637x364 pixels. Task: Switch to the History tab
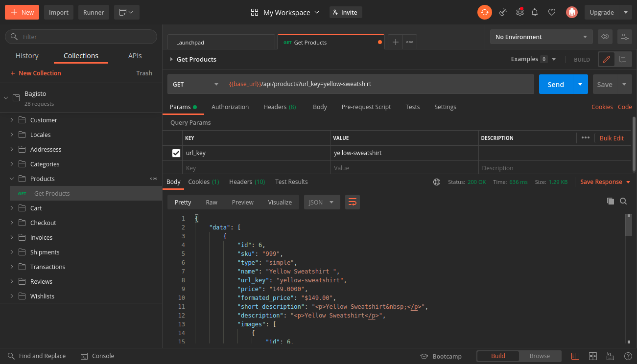click(x=27, y=56)
